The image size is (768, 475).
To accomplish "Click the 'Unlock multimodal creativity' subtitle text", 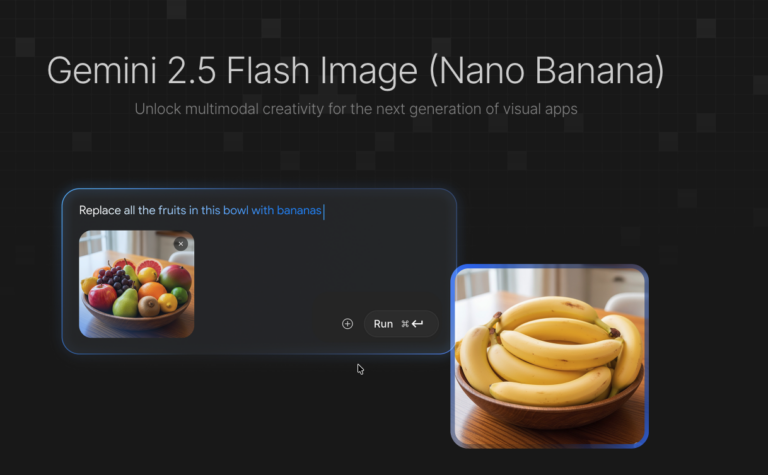I will tap(356, 109).
